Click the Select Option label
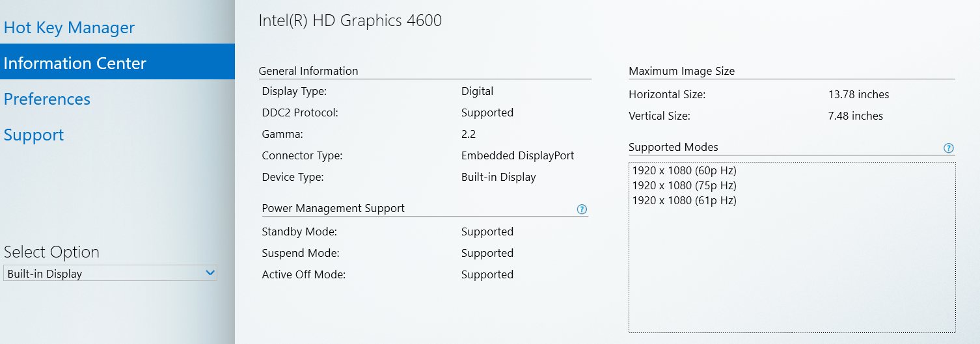 pyautogui.click(x=51, y=252)
